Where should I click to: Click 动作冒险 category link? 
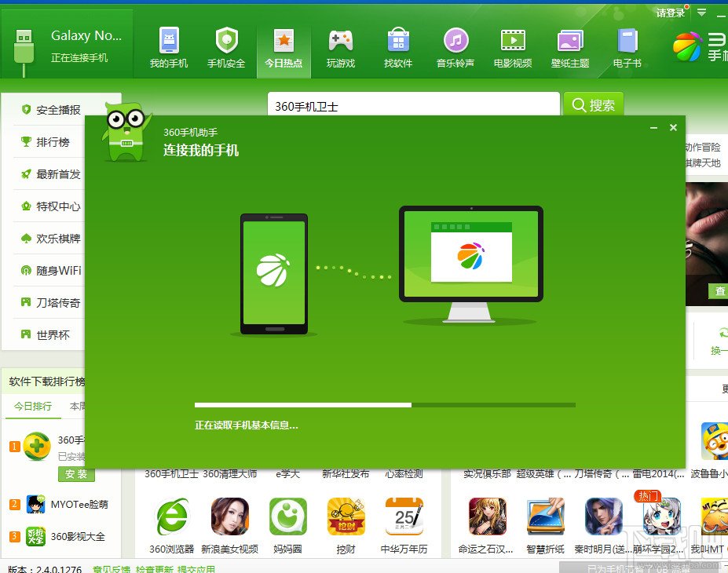[x=703, y=147]
